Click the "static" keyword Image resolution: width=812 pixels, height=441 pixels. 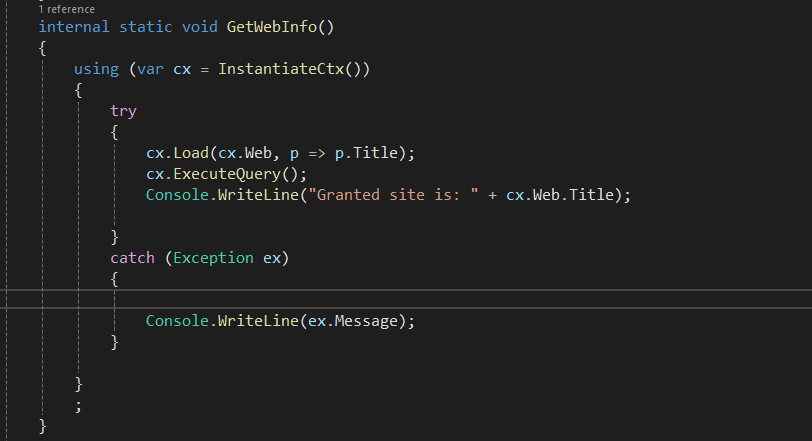coord(146,27)
